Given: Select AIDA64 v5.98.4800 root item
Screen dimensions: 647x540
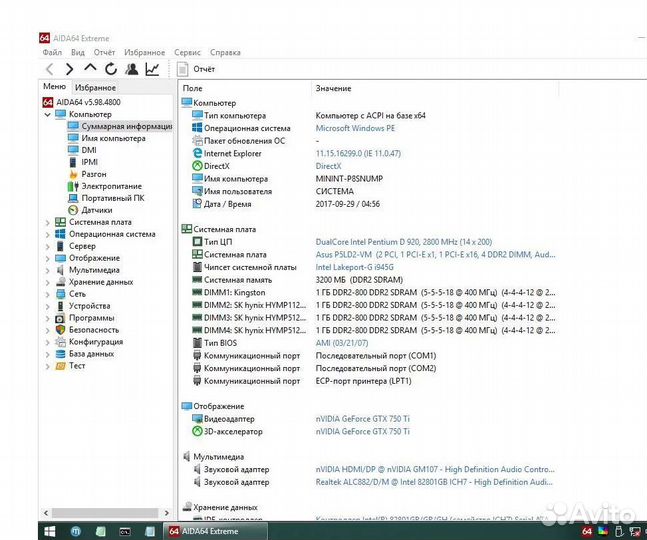Looking at the screenshot, I should point(82,102).
